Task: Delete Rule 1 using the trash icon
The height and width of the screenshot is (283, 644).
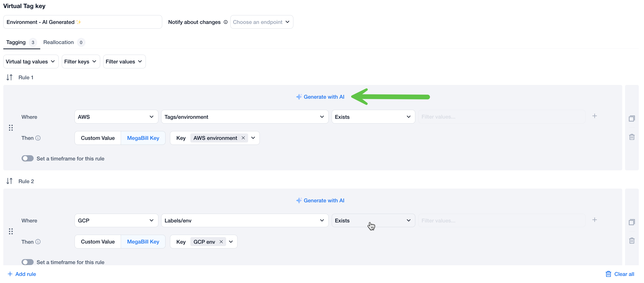Action: 631,137
